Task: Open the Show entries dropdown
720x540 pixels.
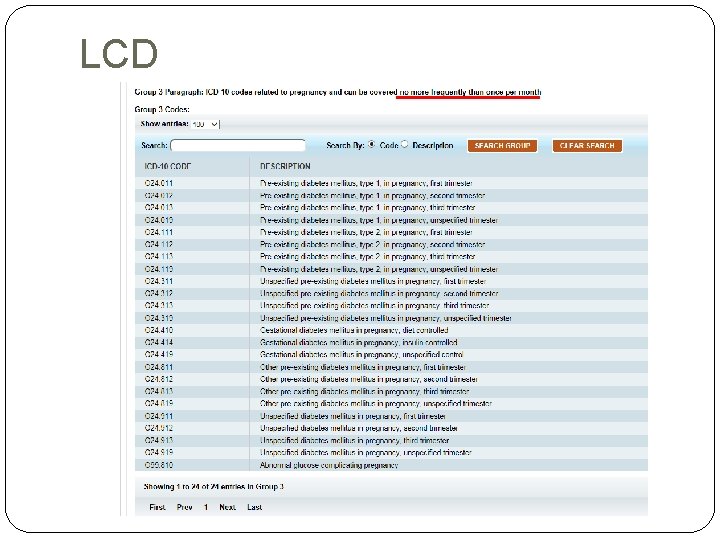Action: tap(205, 124)
